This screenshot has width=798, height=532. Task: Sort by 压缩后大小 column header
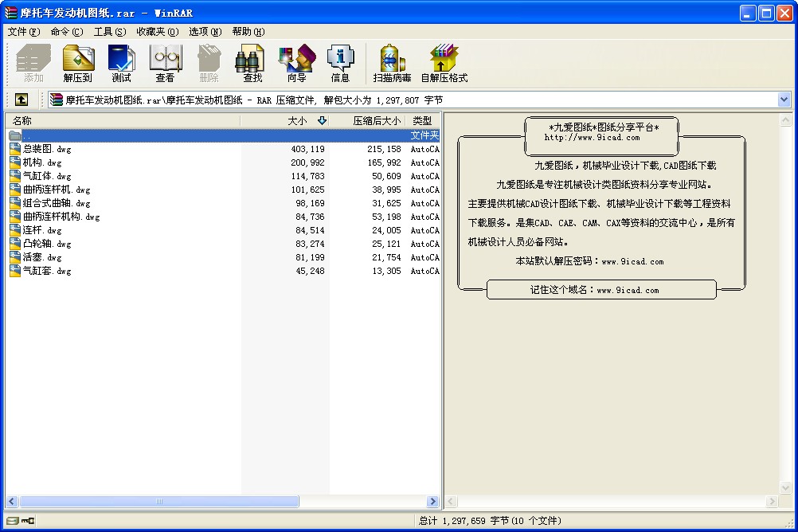pyautogui.click(x=368, y=120)
